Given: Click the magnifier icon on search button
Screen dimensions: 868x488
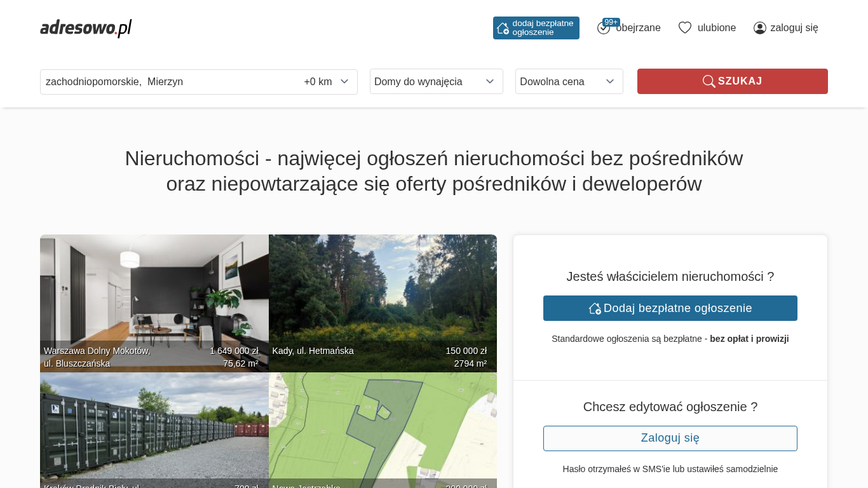Looking at the screenshot, I should 709,81.
